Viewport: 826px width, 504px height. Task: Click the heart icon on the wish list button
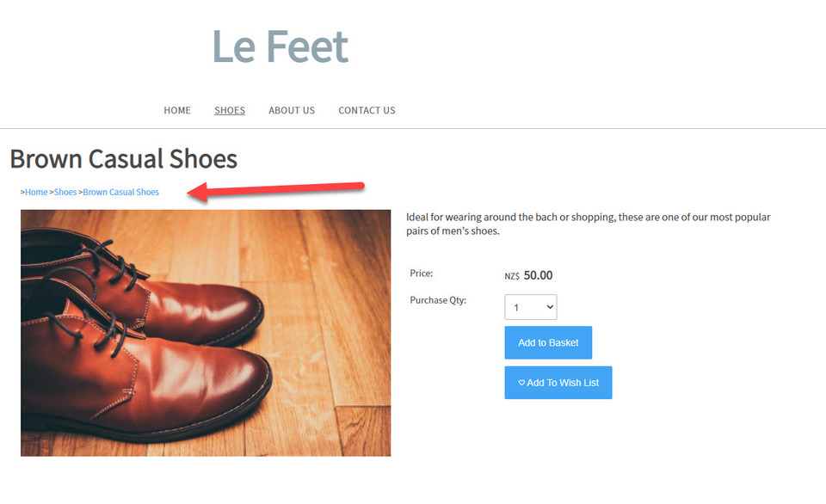coord(521,383)
